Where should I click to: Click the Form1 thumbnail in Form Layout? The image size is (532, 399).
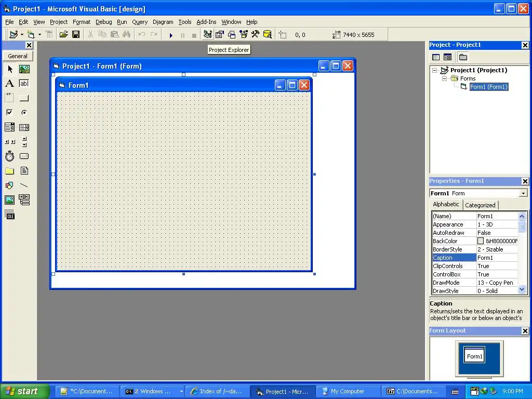click(x=474, y=355)
